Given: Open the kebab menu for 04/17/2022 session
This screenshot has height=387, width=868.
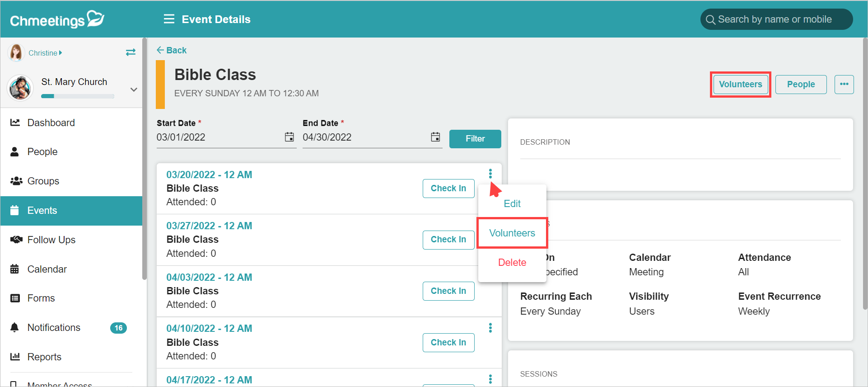Looking at the screenshot, I should (490, 379).
